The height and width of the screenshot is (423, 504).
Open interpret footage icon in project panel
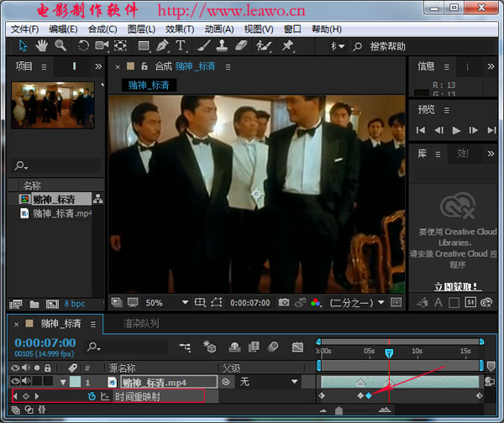[x=15, y=304]
